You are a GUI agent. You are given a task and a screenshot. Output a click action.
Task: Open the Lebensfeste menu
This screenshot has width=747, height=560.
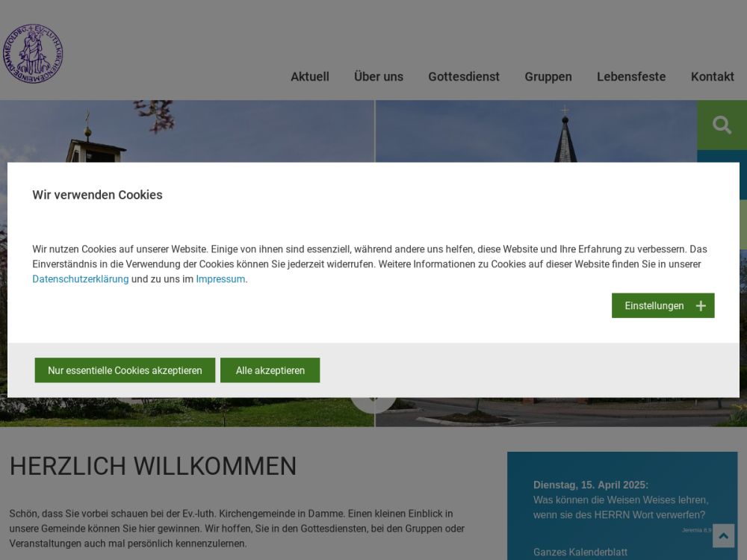click(x=631, y=77)
